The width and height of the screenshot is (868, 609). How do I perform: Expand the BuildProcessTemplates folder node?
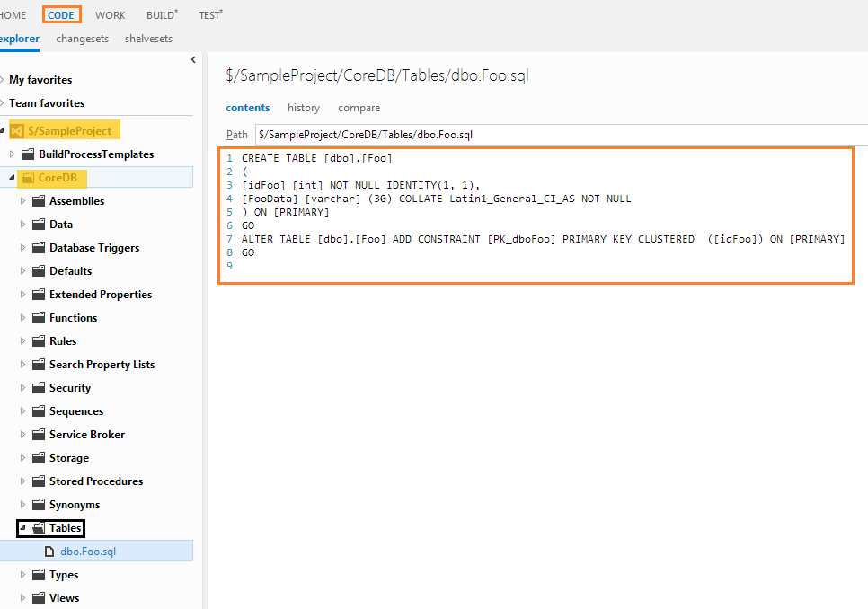(x=13, y=154)
